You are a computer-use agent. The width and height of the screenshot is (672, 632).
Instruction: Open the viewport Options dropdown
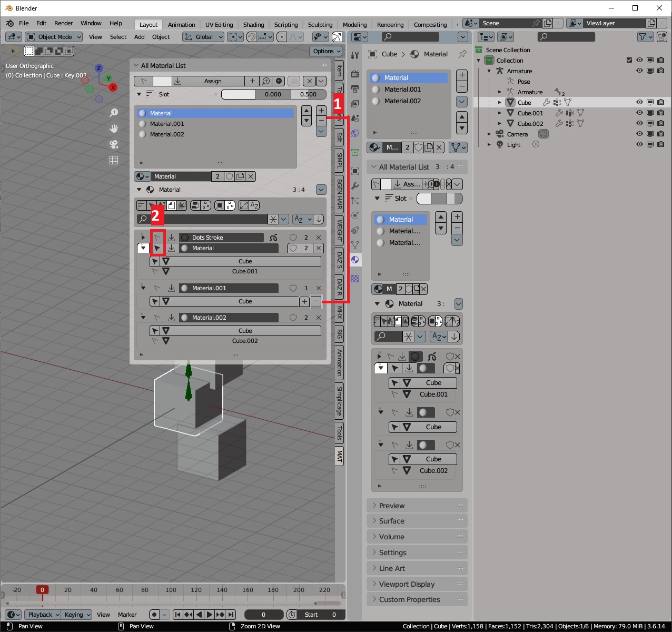[326, 51]
